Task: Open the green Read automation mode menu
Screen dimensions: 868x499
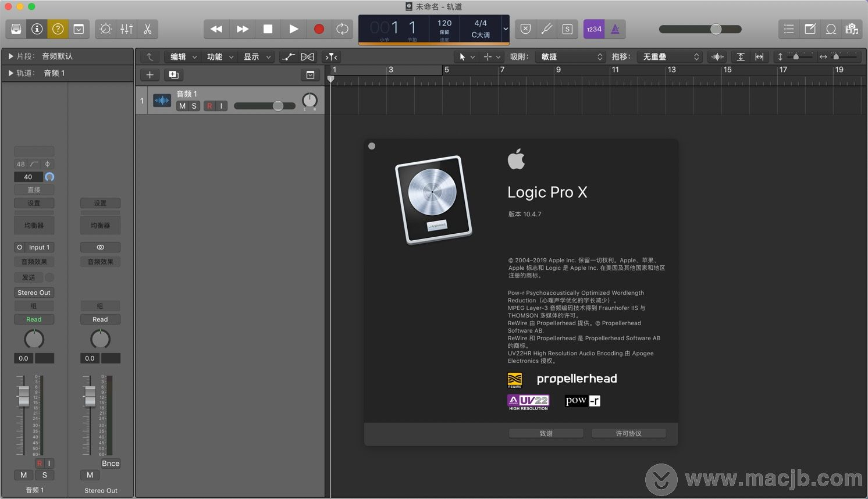Action: tap(34, 319)
